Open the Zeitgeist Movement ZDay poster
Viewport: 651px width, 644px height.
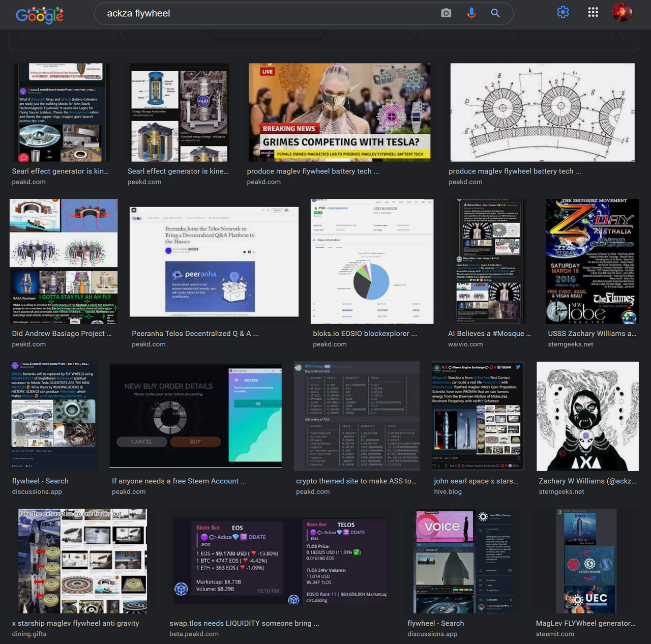592,261
